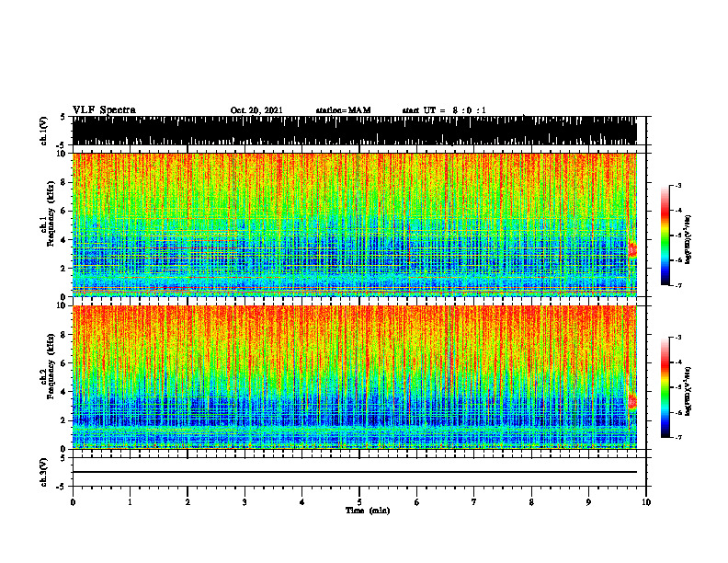Click the 'ch.3(V)' axis label

tap(44, 472)
